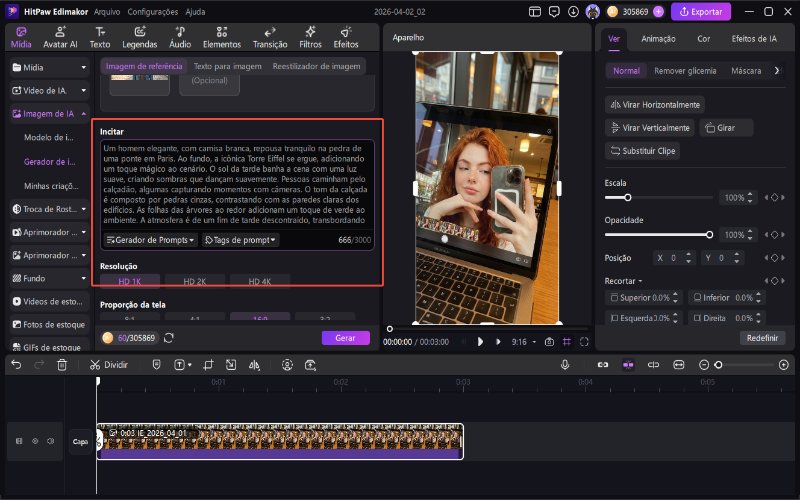Open the Transição effects panel
The width and height of the screenshot is (800, 500).
[x=270, y=39]
